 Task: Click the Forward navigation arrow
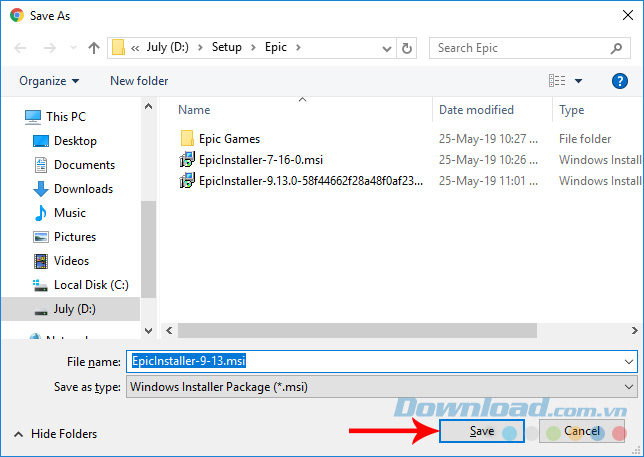[50, 48]
